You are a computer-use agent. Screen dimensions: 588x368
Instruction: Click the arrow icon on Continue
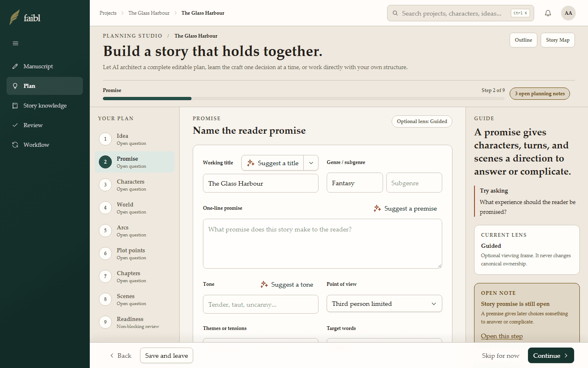coord(566,356)
